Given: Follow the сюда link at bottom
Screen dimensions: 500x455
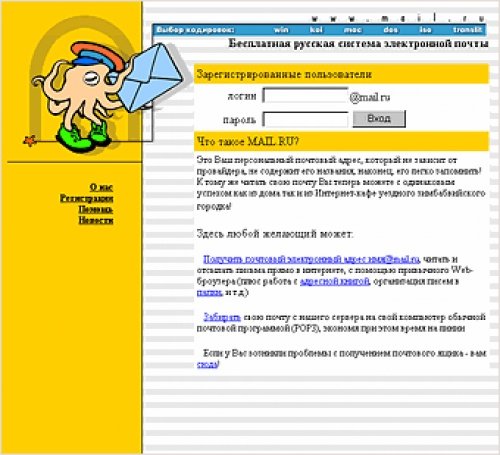Looking at the screenshot, I should (x=207, y=364).
